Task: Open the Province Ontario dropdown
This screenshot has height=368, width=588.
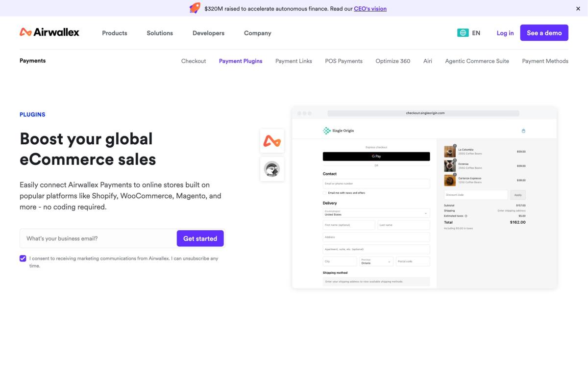Action: (376, 262)
